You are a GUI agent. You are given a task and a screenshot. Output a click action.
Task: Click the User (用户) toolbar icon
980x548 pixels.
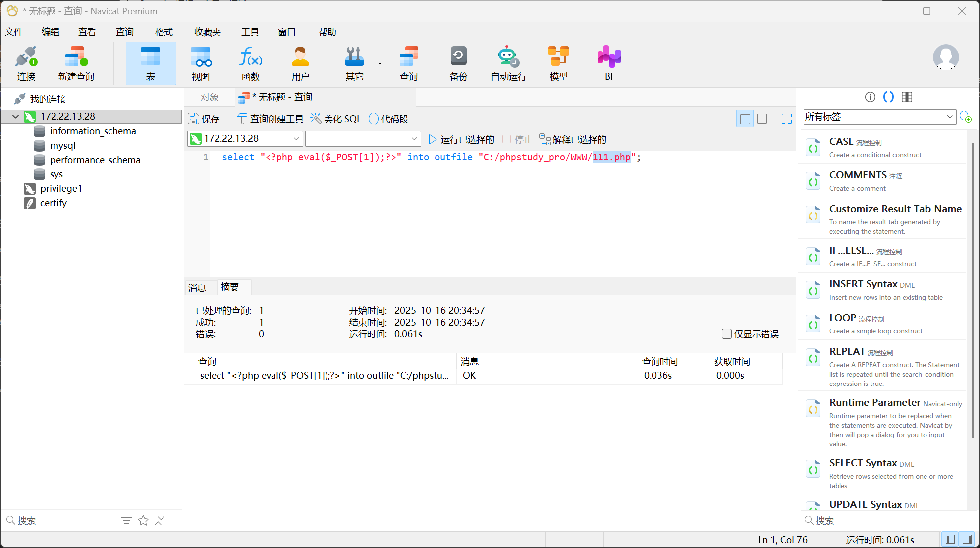[x=300, y=62]
